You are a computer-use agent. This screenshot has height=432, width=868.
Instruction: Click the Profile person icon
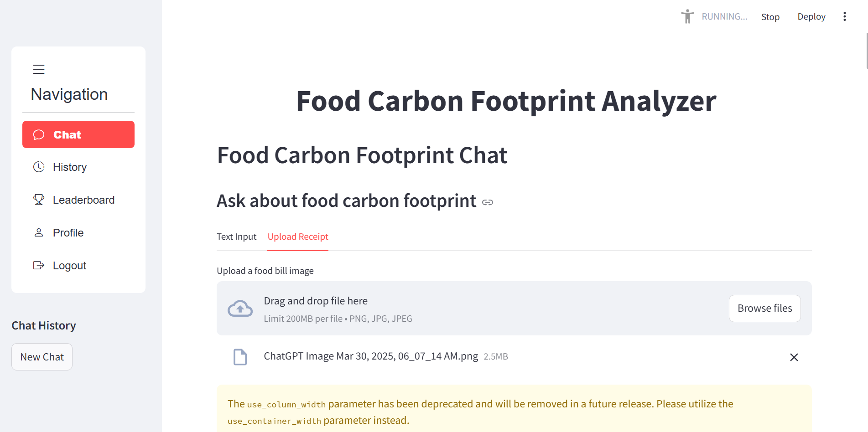pos(39,232)
